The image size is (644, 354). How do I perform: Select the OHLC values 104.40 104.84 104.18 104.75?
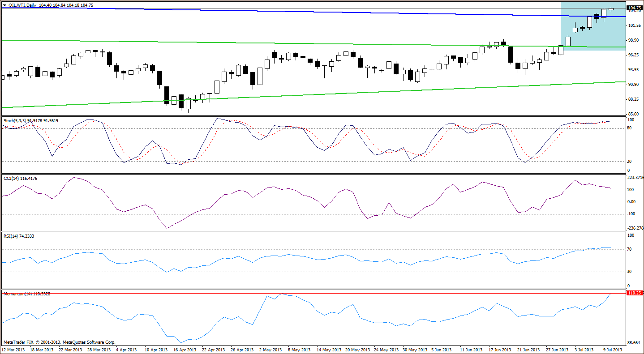pos(66,4)
